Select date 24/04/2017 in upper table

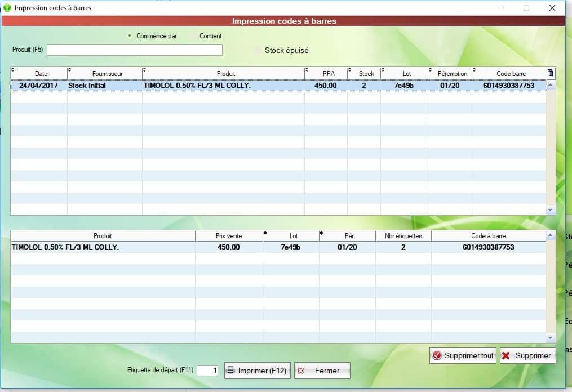coord(38,86)
